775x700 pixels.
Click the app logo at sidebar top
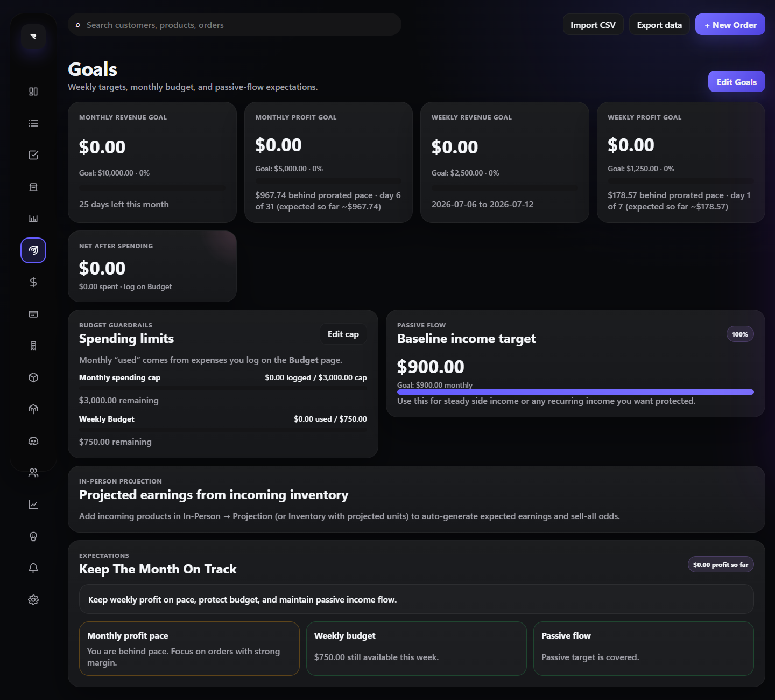(33, 37)
